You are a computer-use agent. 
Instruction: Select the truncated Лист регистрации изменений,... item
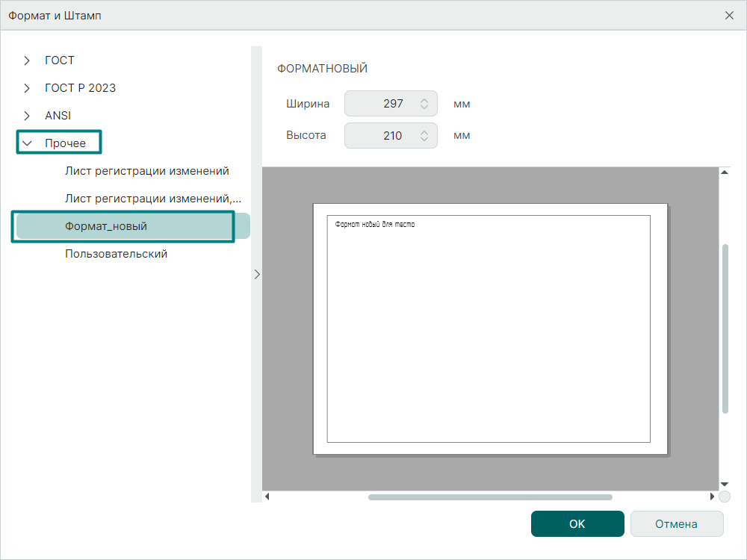pos(153,199)
